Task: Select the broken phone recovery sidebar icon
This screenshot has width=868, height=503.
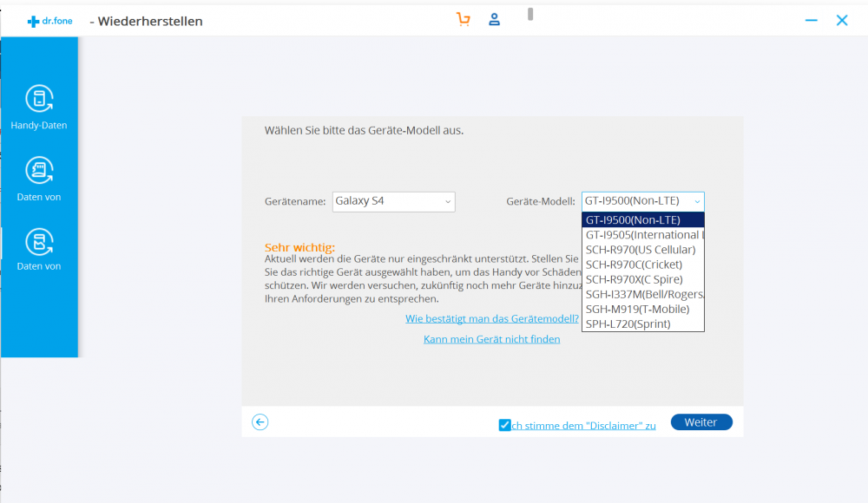Action: point(39,240)
